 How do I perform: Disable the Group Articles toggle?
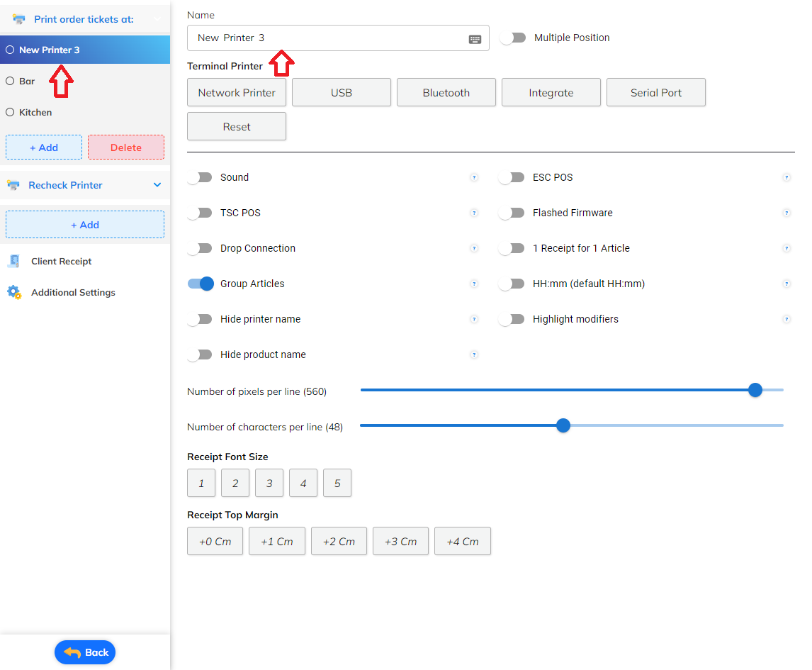(201, 284)
